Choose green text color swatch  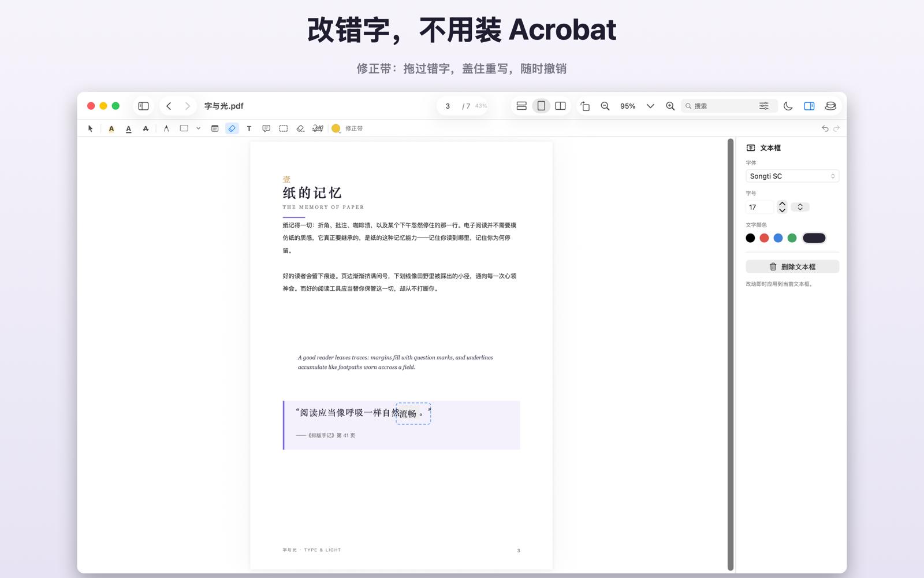click(x=792, y=238)
